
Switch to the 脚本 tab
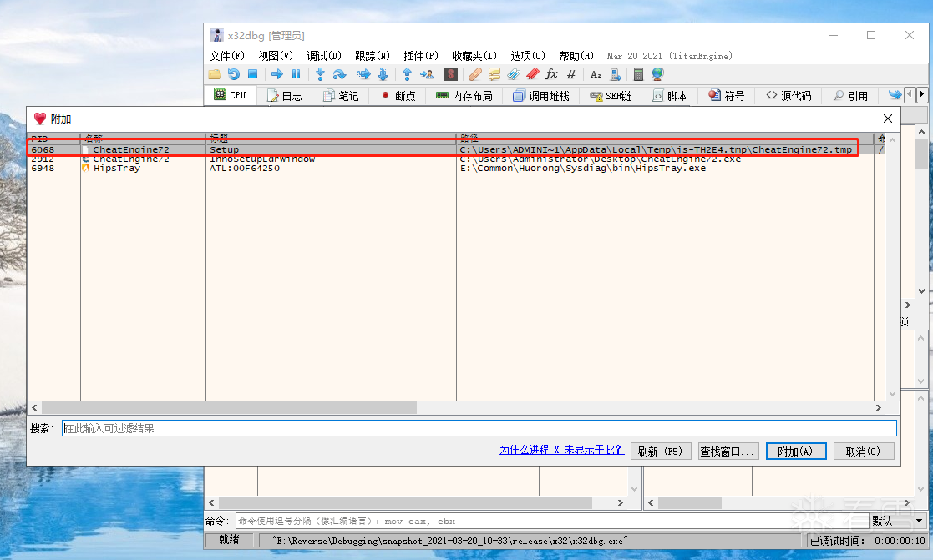pyautogui.click(x=670, y=96)
